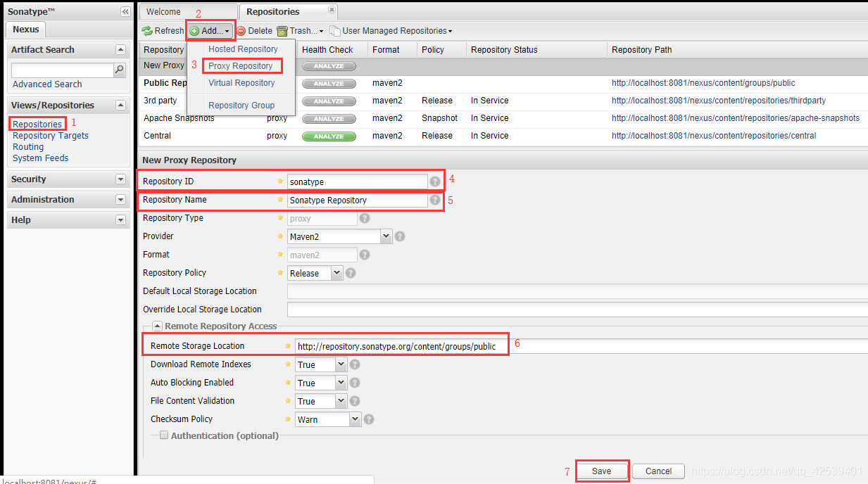Screen dimensions: 868x484
Task: Sort by the Format column header
Action: (392, 50)
